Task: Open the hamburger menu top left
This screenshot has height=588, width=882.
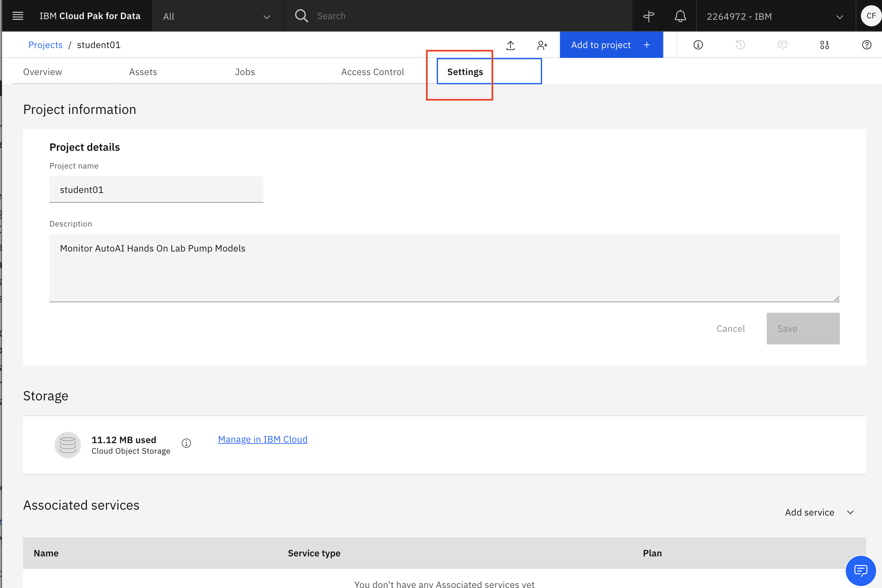Action: [x=18, y=16]
